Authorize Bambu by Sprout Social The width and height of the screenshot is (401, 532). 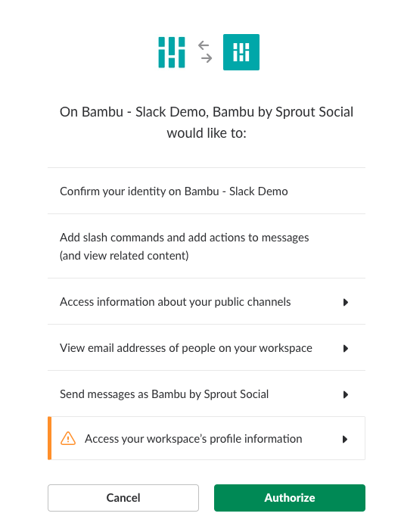pyautogui.click(x=290, y=498)
